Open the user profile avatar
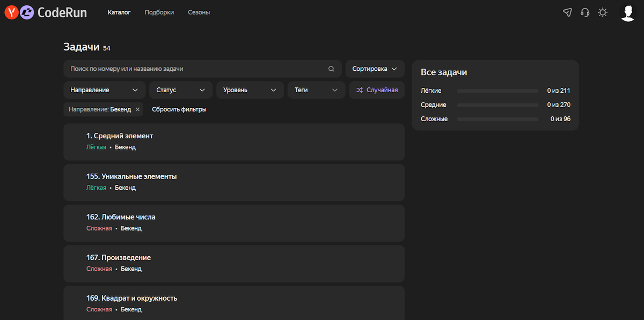The width and height of the screenshot is (644, 320). pyautogui.click(x=627, y=12)
